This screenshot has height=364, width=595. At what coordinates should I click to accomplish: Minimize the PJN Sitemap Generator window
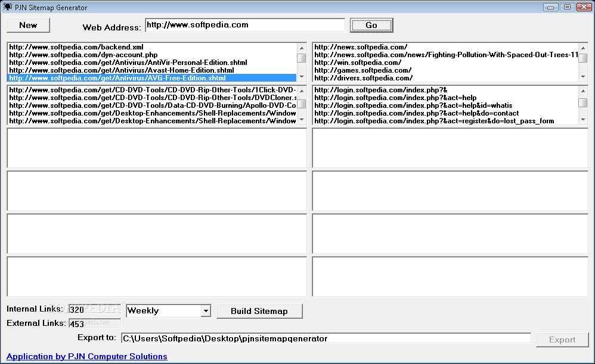[550, 7]
